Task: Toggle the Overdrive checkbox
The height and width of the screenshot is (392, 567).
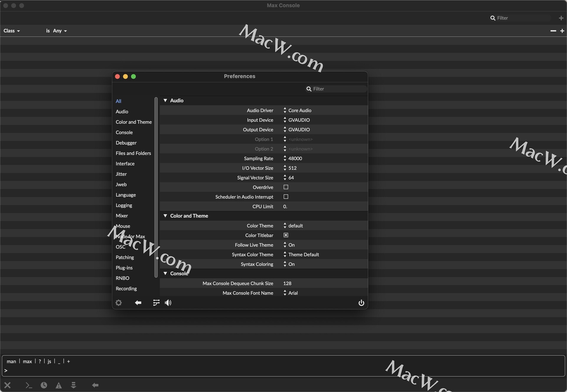Action: 286,187
